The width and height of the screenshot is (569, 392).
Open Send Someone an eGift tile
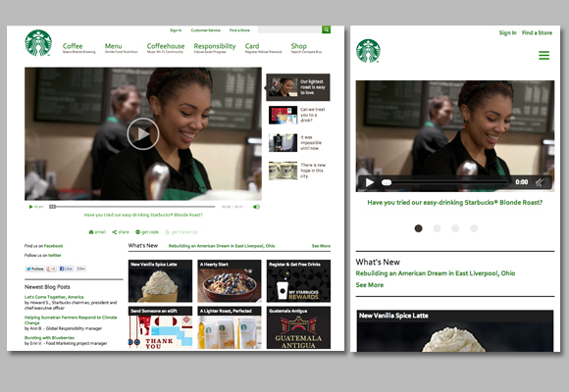tap(160, 328)
